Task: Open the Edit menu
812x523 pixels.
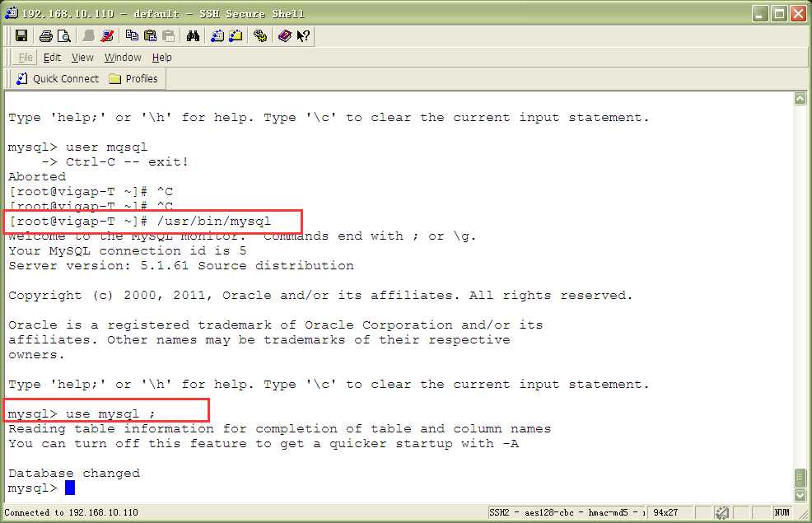Action: [52, 58]
